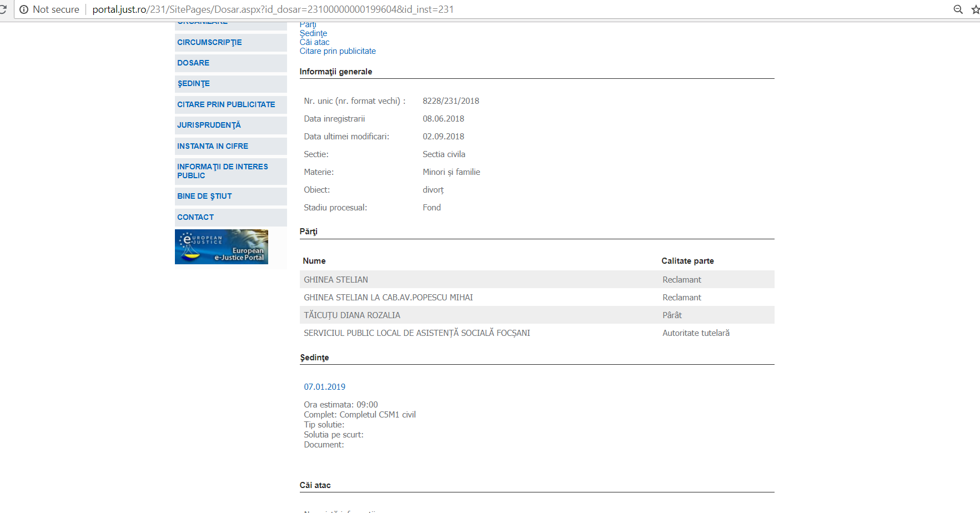Jump to Căi atac anchor link
This screenshot has height=513, width=980.
coord(314,42)
